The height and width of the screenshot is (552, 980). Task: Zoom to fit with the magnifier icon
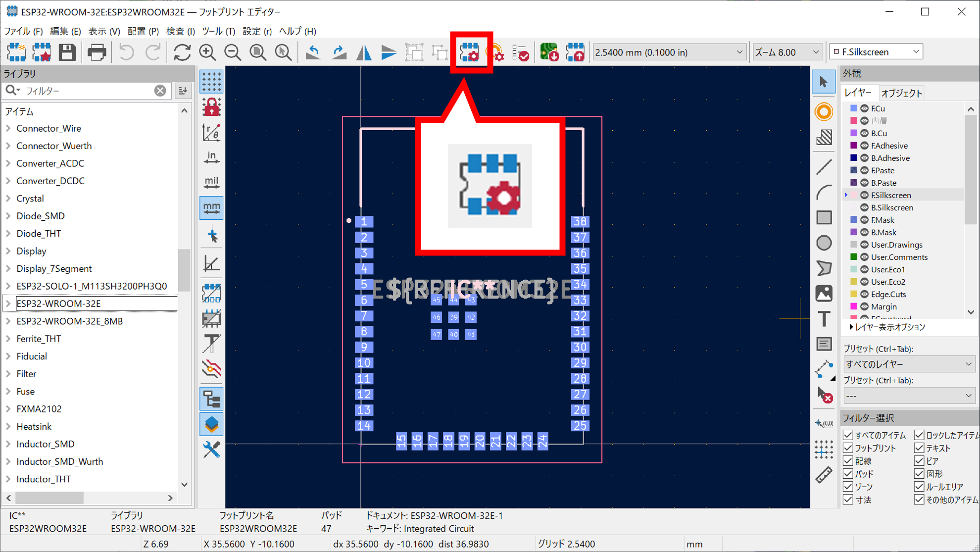258,52
